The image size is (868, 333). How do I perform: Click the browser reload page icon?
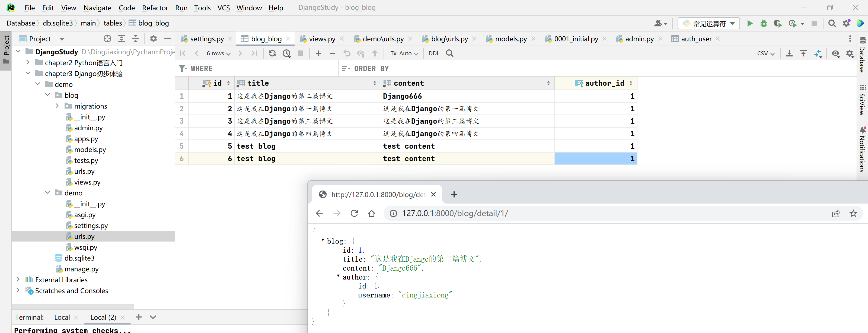point(354,213)
